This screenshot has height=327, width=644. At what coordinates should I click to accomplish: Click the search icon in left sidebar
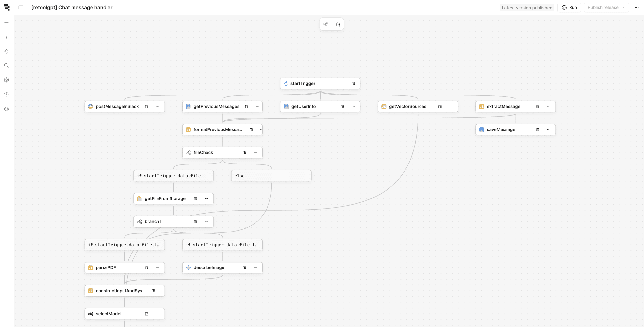coord(7,66)
